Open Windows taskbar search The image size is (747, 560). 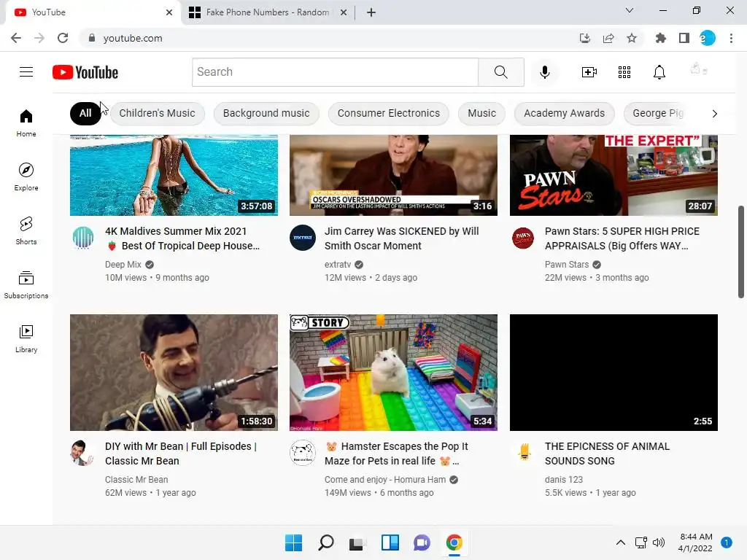pyautogui.click(x=326, y=542)
